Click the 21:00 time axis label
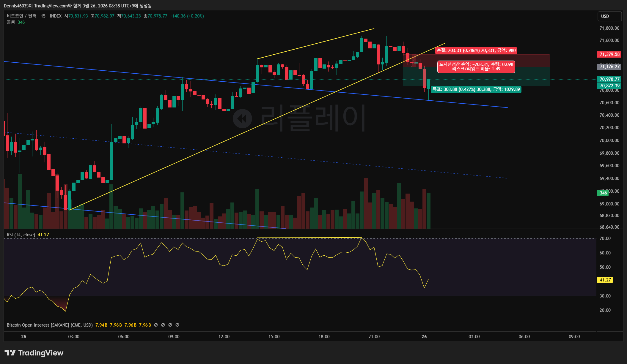 click(374, 337)
